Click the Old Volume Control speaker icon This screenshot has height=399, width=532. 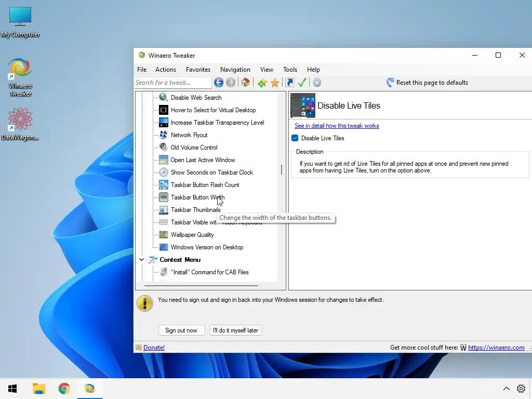pyautogui.click(x=164, y=147)
